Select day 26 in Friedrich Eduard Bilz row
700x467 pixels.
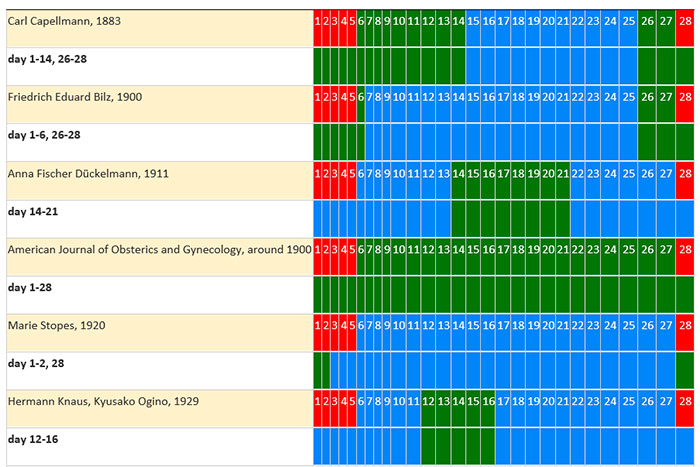[647, 97]
